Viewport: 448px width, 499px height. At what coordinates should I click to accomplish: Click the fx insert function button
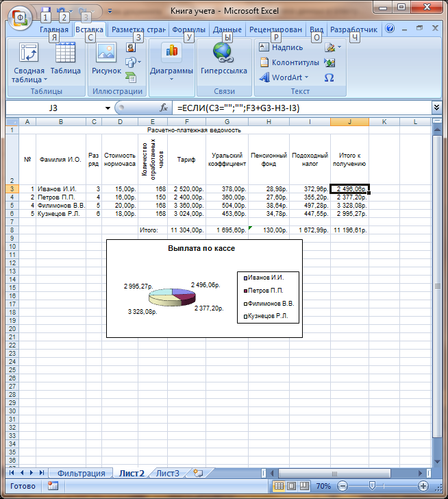(x=164, y=108)
